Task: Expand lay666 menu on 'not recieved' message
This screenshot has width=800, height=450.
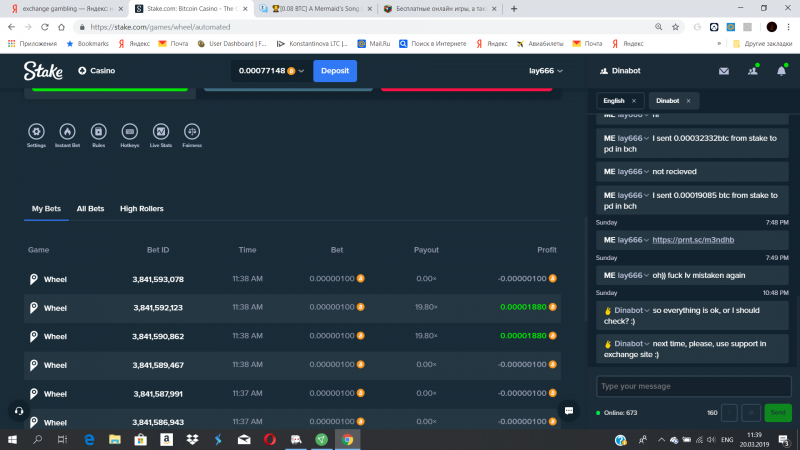Action: point(646,172)
